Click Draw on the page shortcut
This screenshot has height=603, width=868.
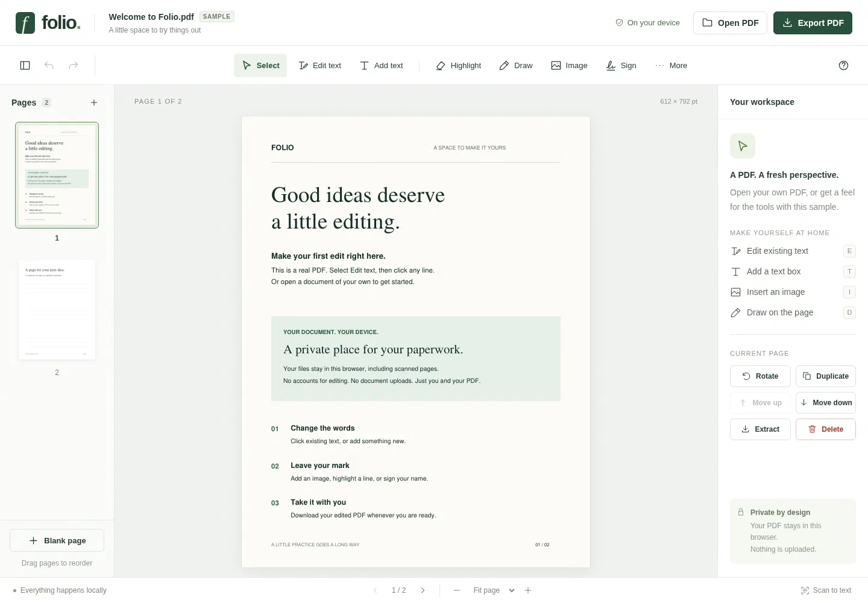(x=793, y=312)
